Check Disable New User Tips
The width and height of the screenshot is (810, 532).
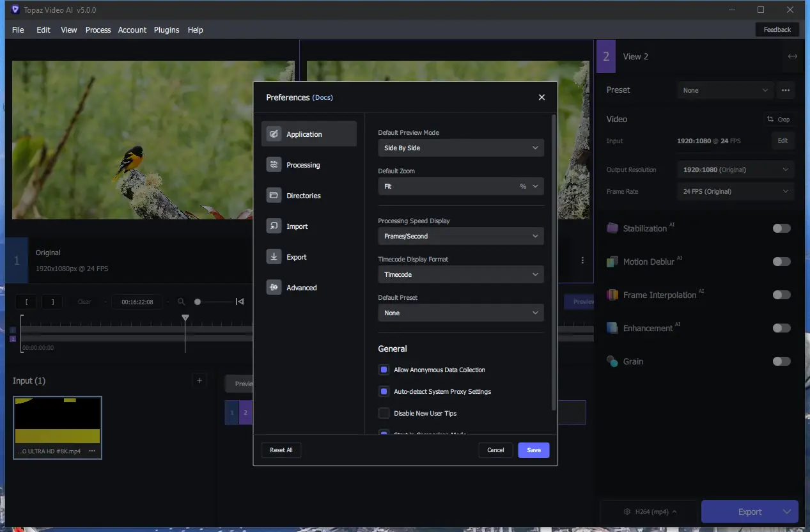pos(384,413)
